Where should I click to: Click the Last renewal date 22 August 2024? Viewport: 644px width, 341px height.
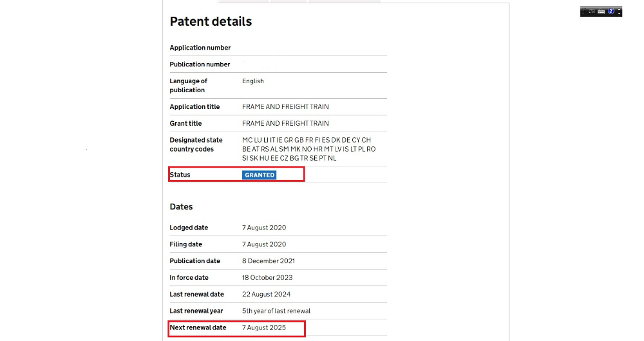coord(266,294)
